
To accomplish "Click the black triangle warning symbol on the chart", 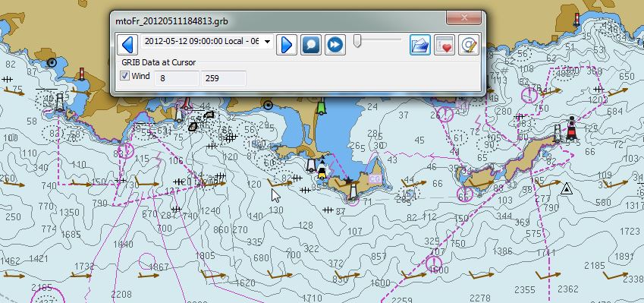I will coord(567,188).
